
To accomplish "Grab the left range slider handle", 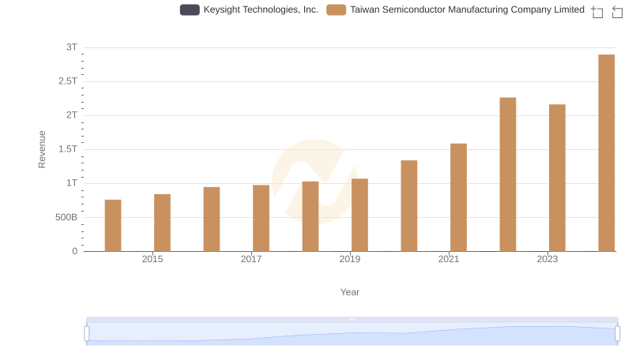I will click(87, 334).
